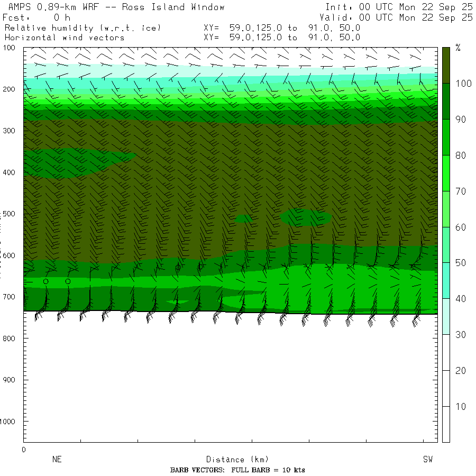Screen dimensions: 476x476
Task: Click the white swatch between 10 and 20
Action: click(x=446, y=388)
